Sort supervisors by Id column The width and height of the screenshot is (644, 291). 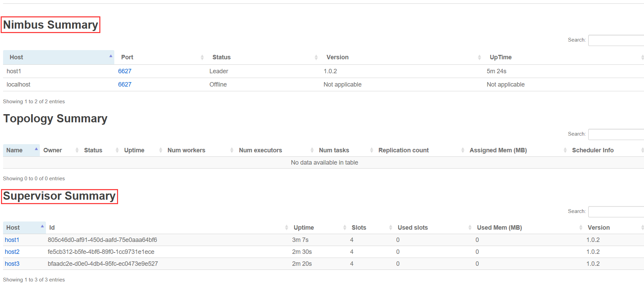pyautogui.click(x=52, y=228)
